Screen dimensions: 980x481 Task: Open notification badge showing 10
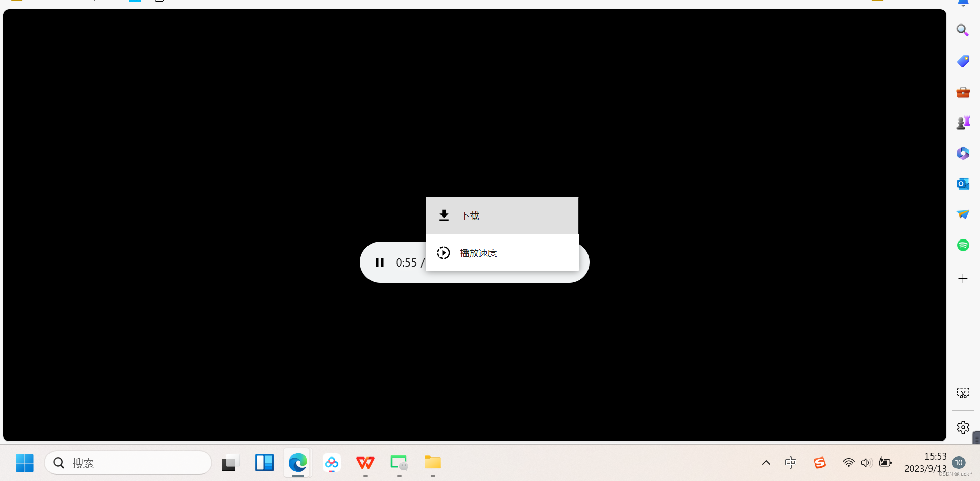point(959,463)
